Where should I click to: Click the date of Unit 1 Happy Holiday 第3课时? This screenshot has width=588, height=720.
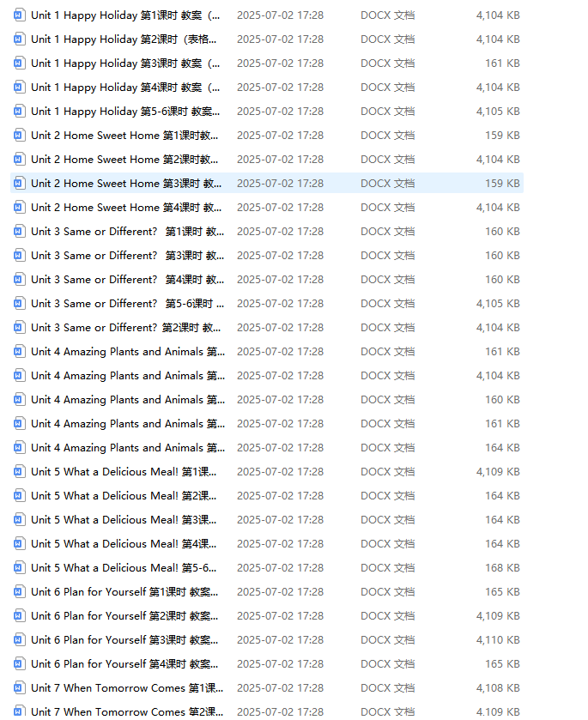click(x=280, y=64)
